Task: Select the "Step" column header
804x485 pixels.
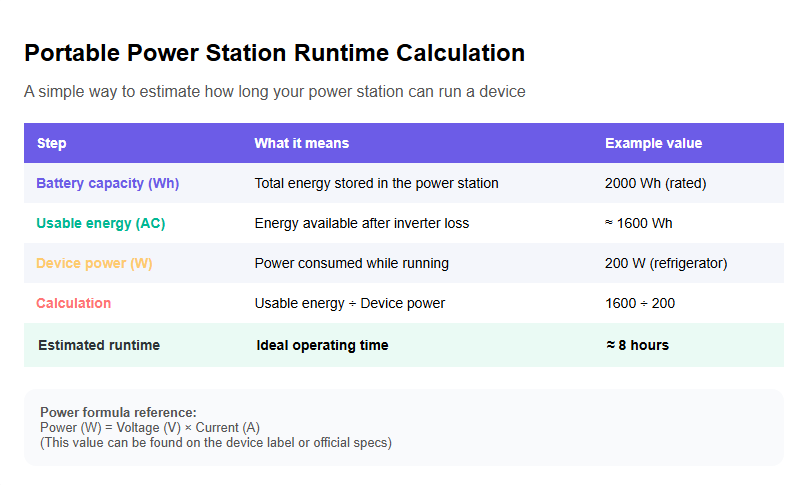Action: 52,143
